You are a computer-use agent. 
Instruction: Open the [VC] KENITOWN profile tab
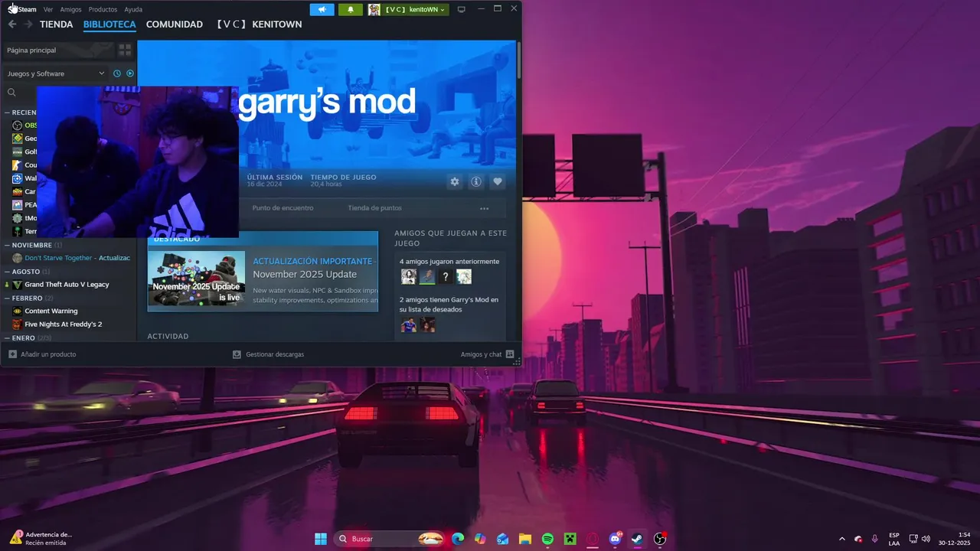point(259,24)
